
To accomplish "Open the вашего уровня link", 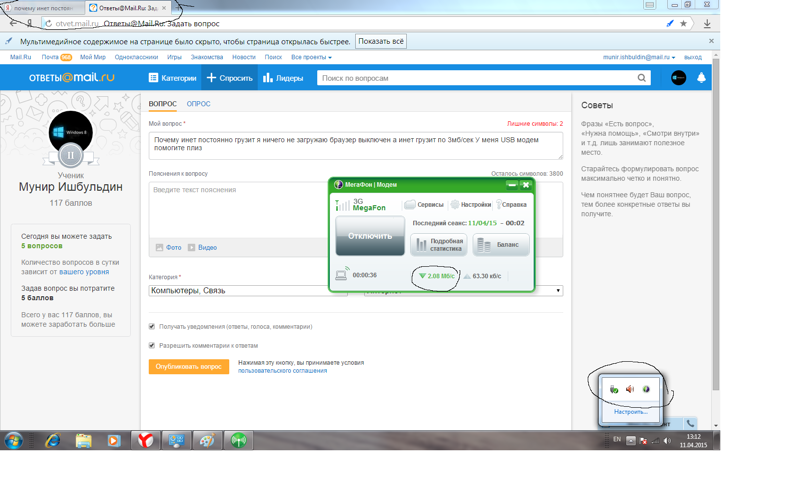I will [84, 272].
